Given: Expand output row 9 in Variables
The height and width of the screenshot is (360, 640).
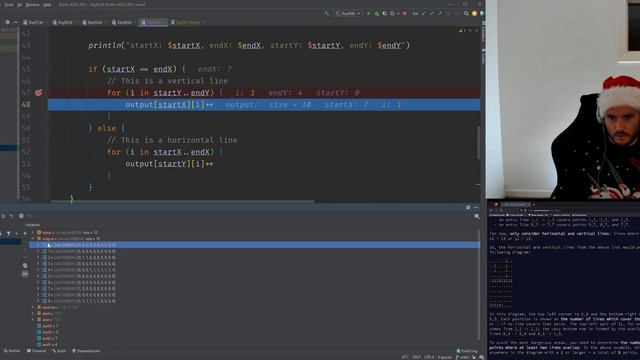Looking at the screenshot, I should point(38,301).
